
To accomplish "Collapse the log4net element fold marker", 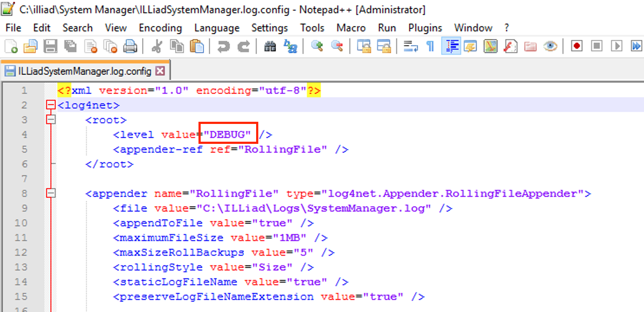I will 51,105.
